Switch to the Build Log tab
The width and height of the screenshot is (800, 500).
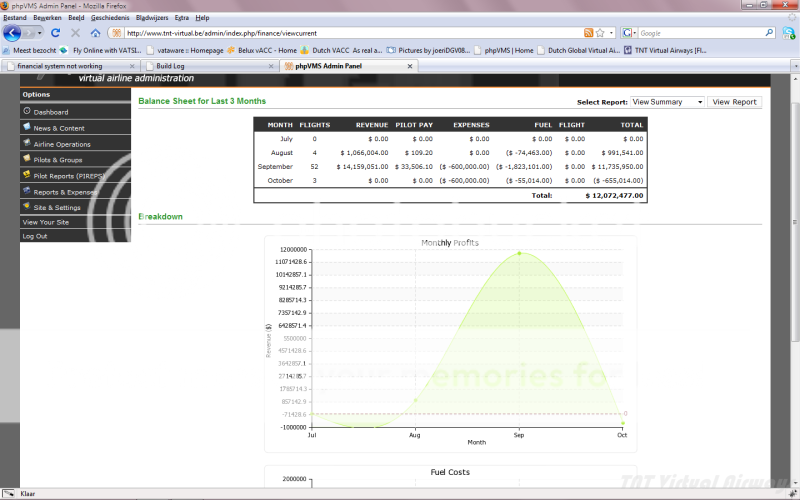pyautogui.click(x=171, y=66)
